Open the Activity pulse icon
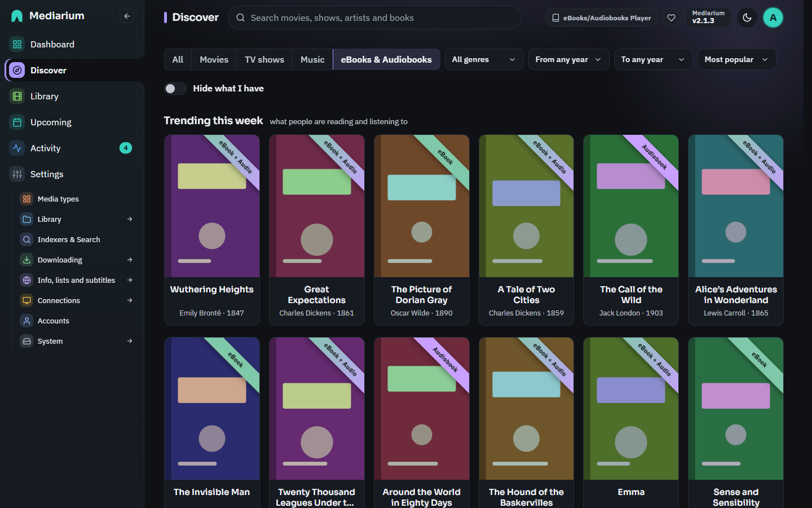Viewport: 812px width, 508px height. tap(17, 148)
